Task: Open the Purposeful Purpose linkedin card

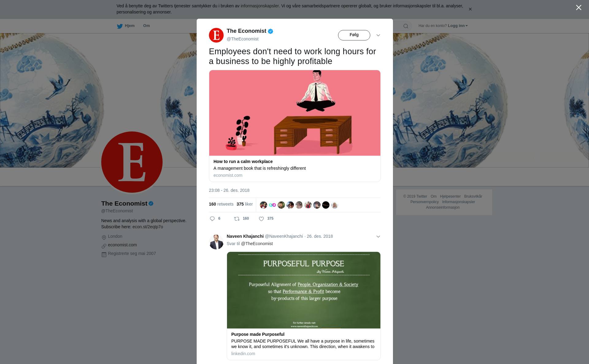Action: tap(304, 306)
